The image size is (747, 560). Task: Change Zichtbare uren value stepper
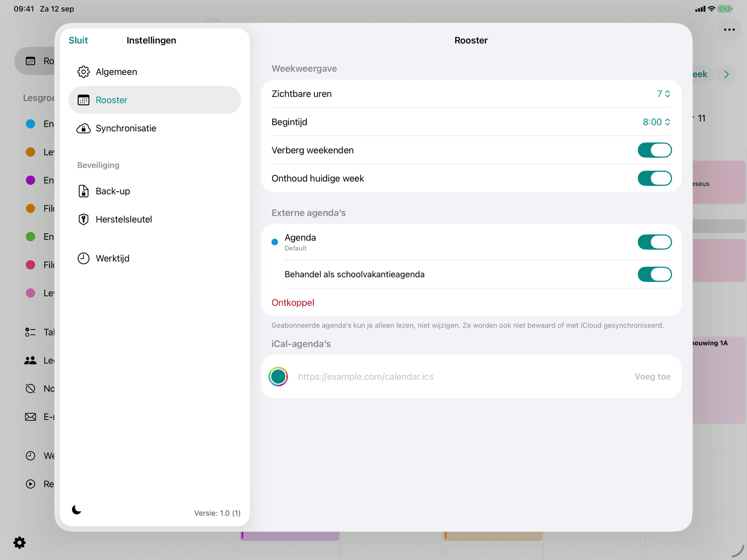pyautogui.click(x=663, y=94)
